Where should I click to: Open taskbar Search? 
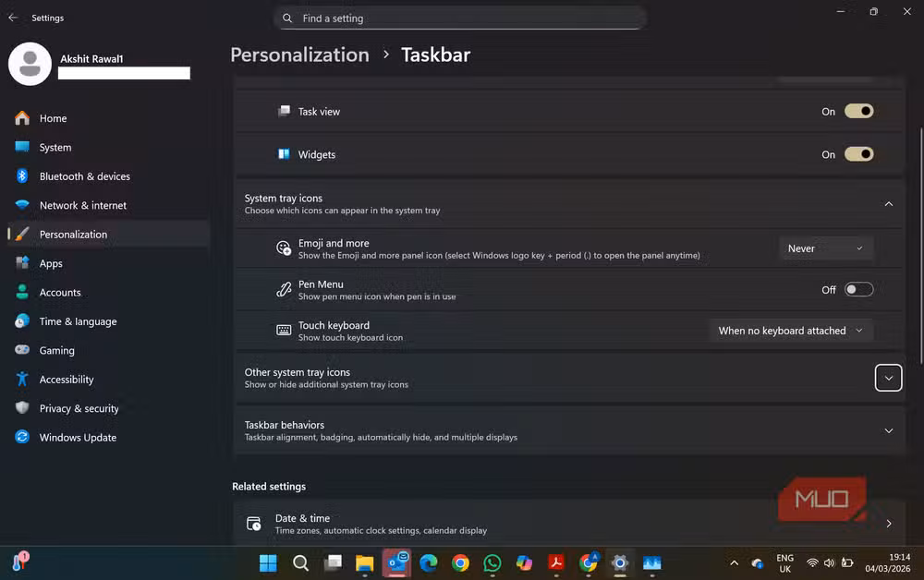click(x=300, y=563)
